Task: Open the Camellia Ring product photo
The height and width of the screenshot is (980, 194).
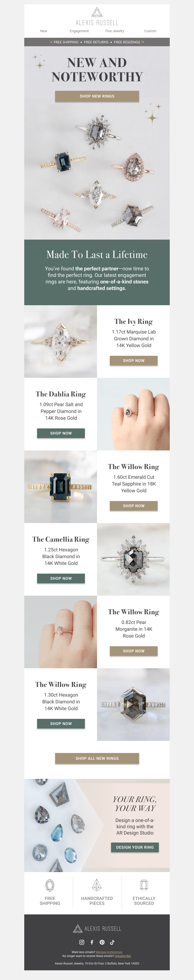Action: [x=133, y=559]
